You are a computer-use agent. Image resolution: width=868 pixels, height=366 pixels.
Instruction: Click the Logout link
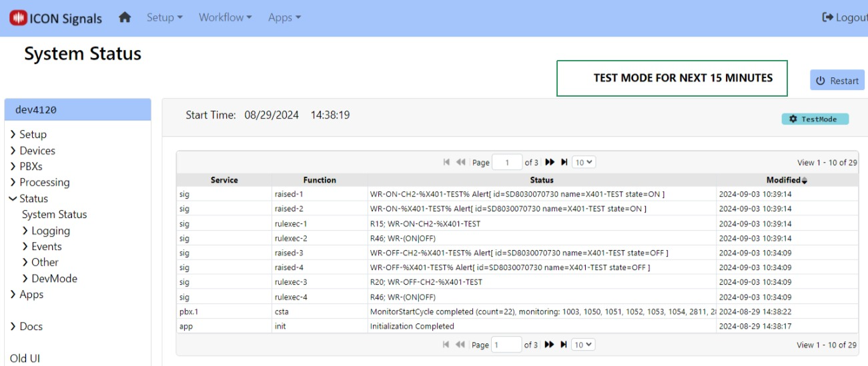click(x=845, y=17)
